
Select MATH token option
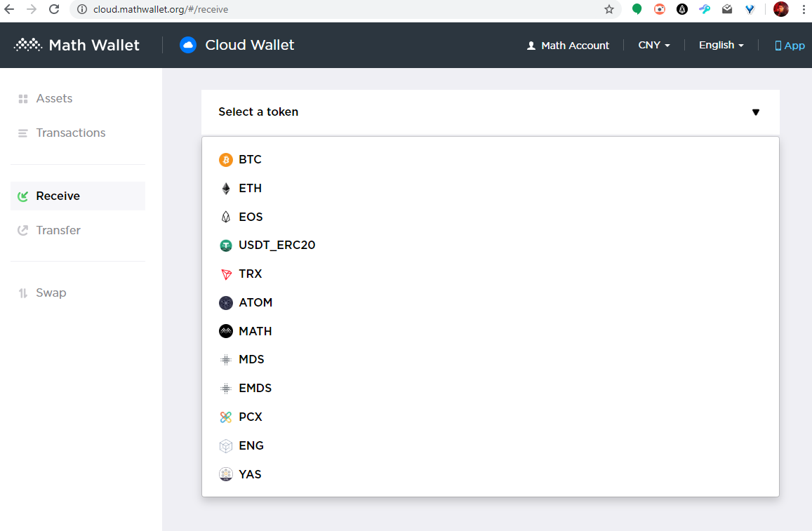point(491,331)
